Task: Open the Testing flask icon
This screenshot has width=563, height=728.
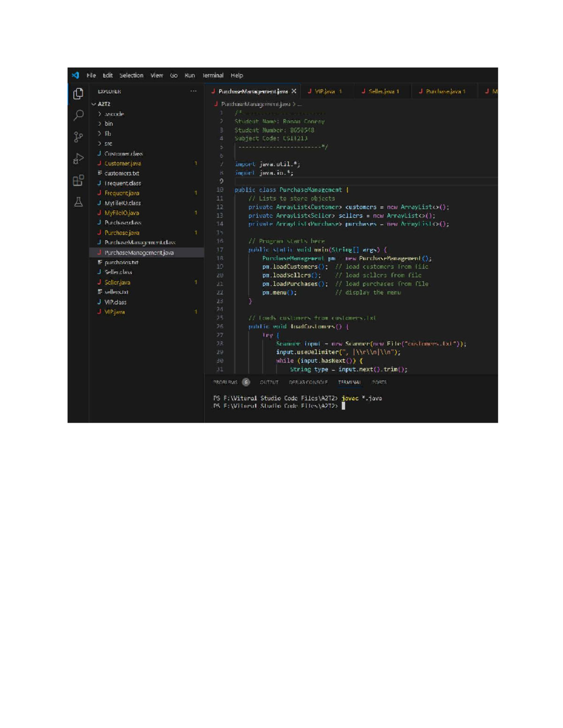Action: click(x=78, y=202)
